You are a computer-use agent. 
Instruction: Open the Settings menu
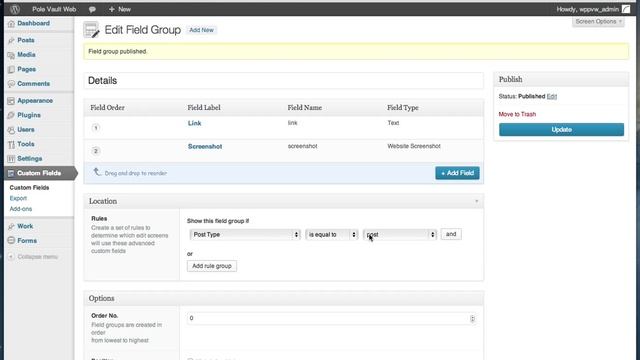click(x=29, y=159)
